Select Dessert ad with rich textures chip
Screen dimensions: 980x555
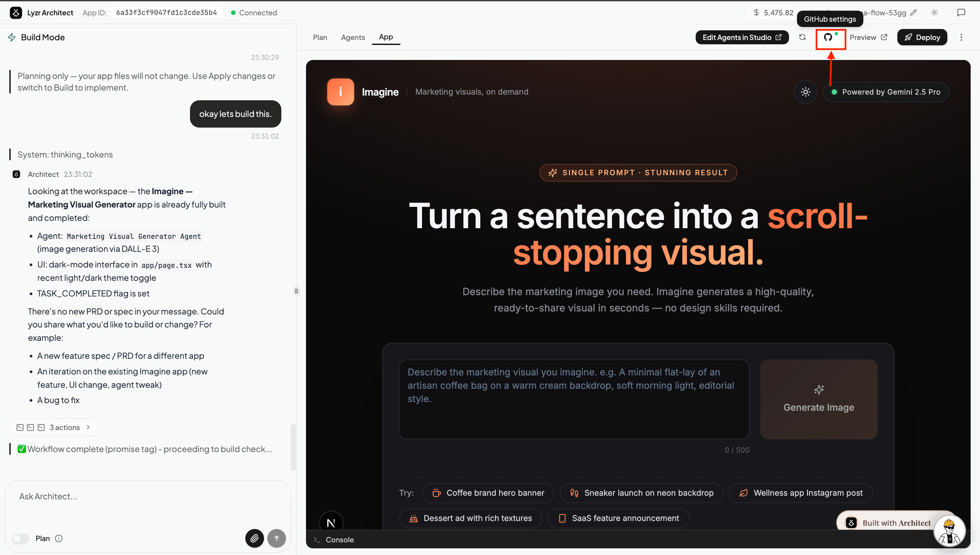click(x=470, y=518)
